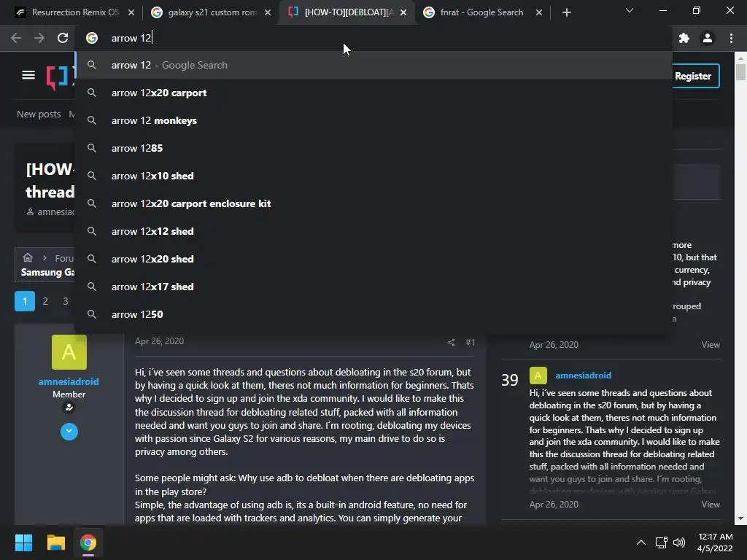Reload the current page
Image resolution: width=747 pixels, height=560 pixels.
(x=63, y=38)
